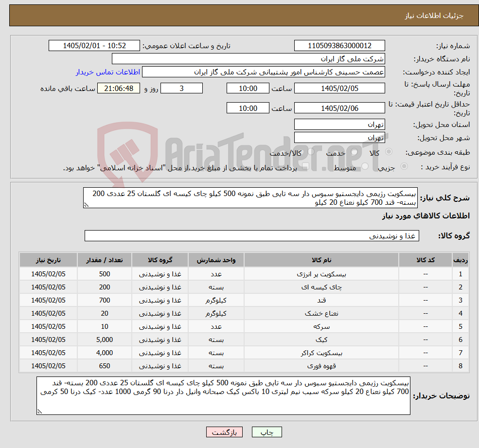Click item name کیک in row 6
The width and height of the screenshot is (479, 448).
click(321, 340)
